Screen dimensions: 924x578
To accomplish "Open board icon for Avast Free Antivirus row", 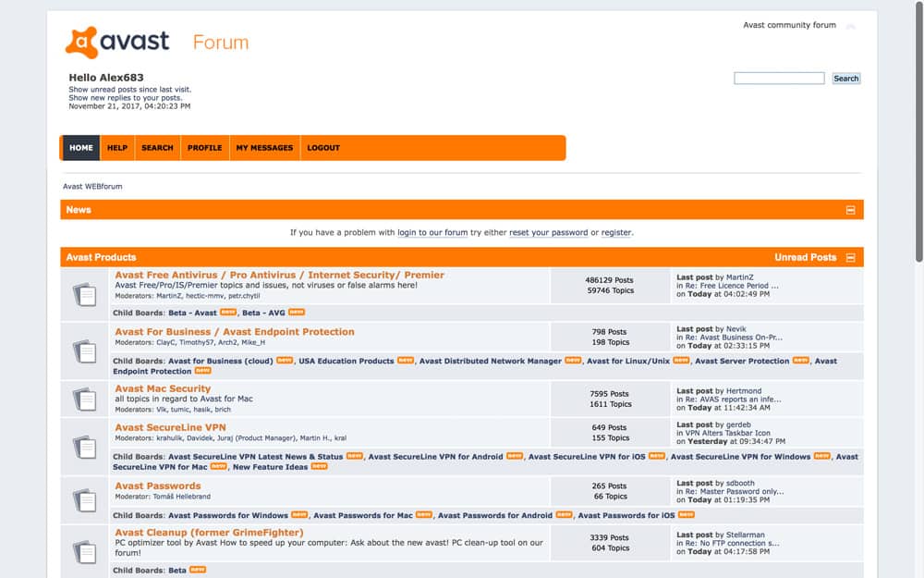I will pyautogui.click(x=85, y=294).
